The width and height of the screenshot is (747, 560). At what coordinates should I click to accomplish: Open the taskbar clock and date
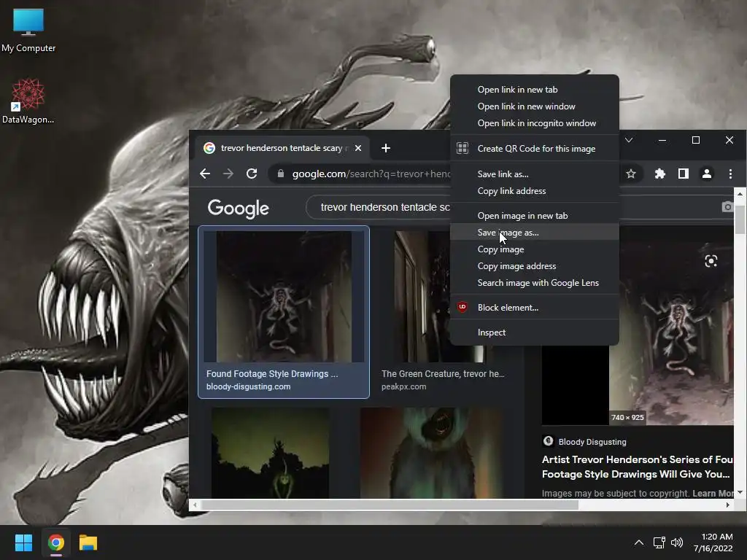[713, 542]
